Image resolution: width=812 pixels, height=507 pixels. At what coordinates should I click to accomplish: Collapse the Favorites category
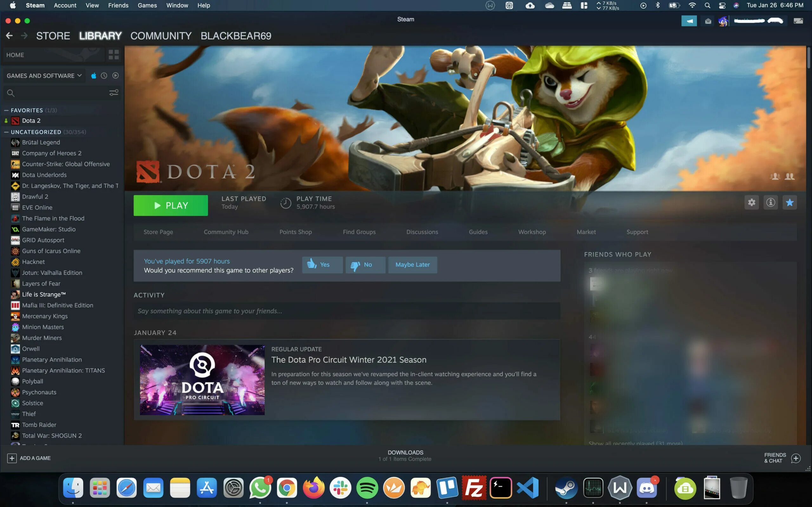pos(6,110)
